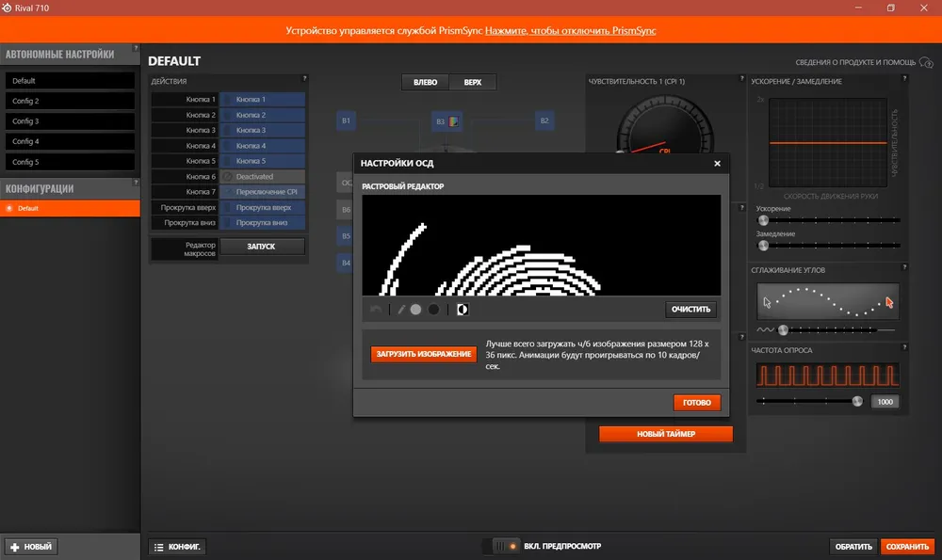The height and width of the screenshot is (560, 942).
Task: Click the help icon in ДЕЙСТВИЯ panel
Action: tap(304, 79)
